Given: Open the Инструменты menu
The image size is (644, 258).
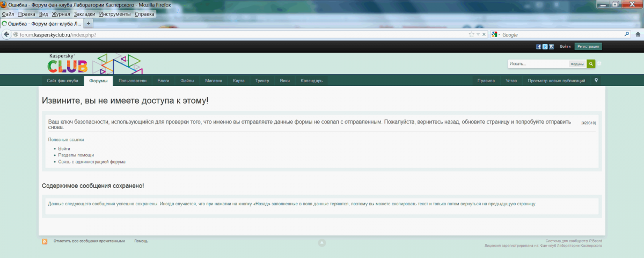Looking at the screenshot, I should (114, 14).
